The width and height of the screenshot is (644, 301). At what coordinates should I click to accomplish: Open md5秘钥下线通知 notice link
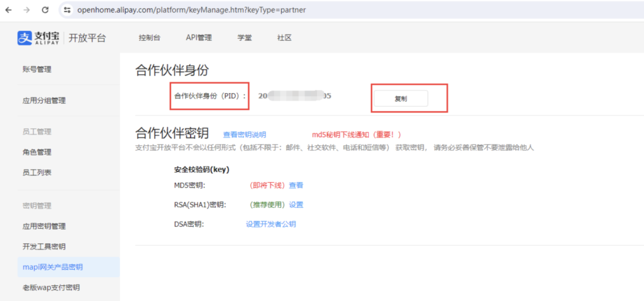[356, 134]
